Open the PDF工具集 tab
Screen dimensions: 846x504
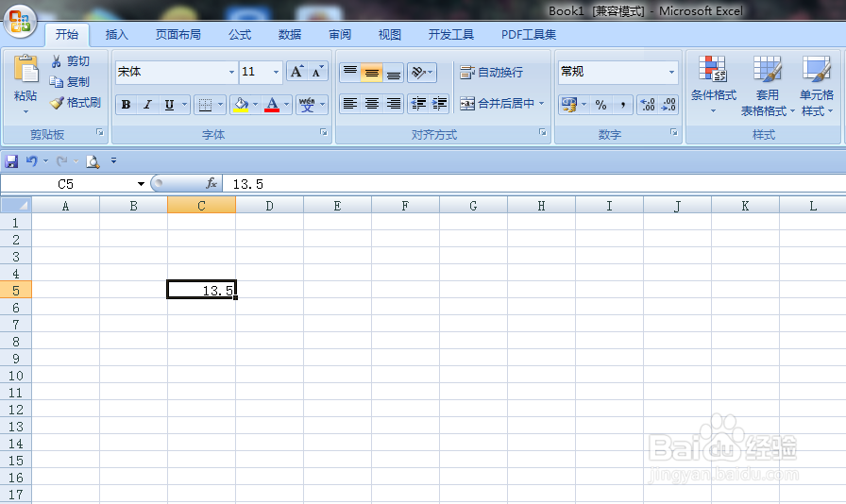[529, 35]
